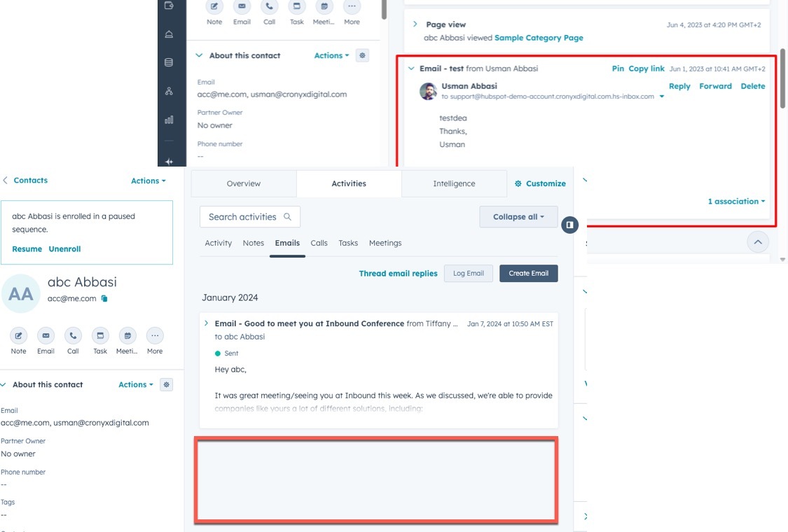Switch to the Overview tab
Image resolution: width=788 pixels, height=532 pixels.
pyautogui.click(x=244, y=183)
